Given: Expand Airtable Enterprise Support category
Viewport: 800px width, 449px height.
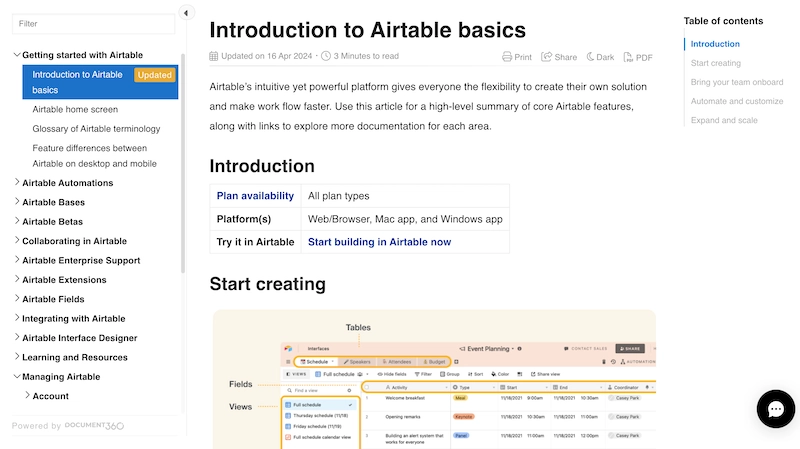Looking at the screenshot, I should coord(17,260).
